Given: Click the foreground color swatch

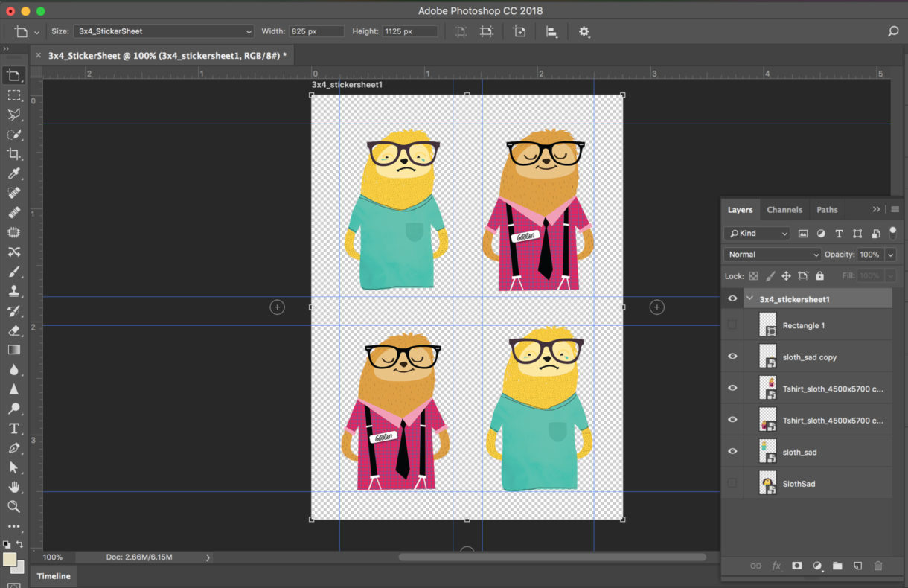Looking at the screenshot, I should point(10,559).
